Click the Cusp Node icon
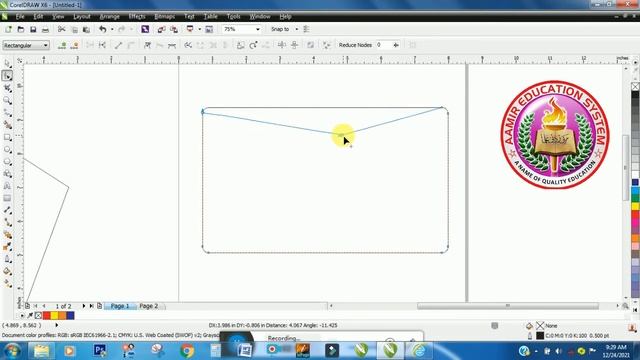Image resolution: width=640 pixels, height=360 pixels. (147, 45)
